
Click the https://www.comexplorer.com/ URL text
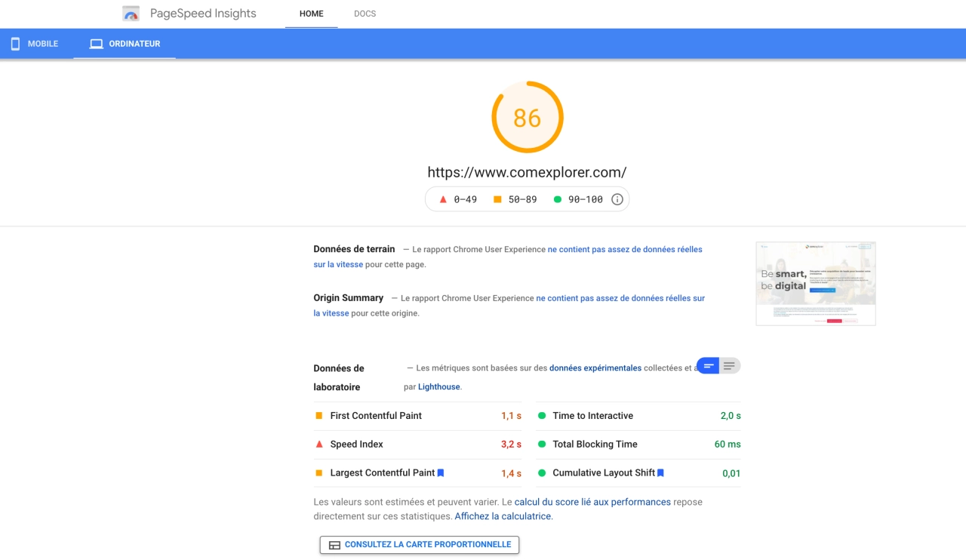click(527, 172)
